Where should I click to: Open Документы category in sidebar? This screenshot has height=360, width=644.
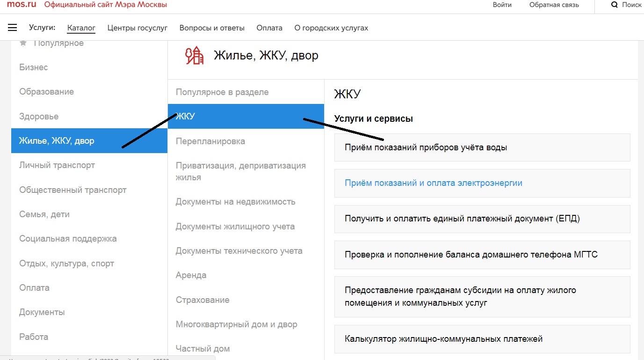89,312
